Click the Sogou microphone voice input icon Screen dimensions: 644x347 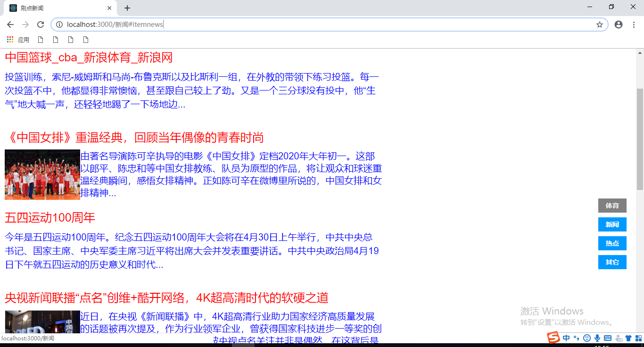[x=597, y=338]
